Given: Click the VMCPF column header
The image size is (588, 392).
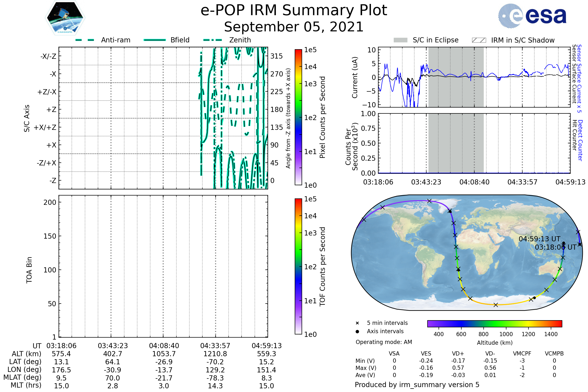Looking at the screenshot, I should pyautogui.click(x=522, y=354).
